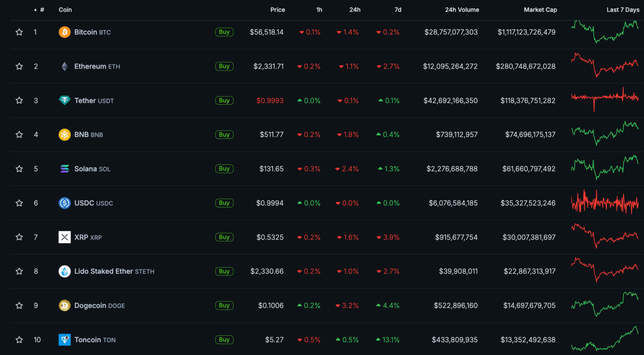Click Solana 24h change 2.4%
The image size is (644, 355).
coord(347,169)
